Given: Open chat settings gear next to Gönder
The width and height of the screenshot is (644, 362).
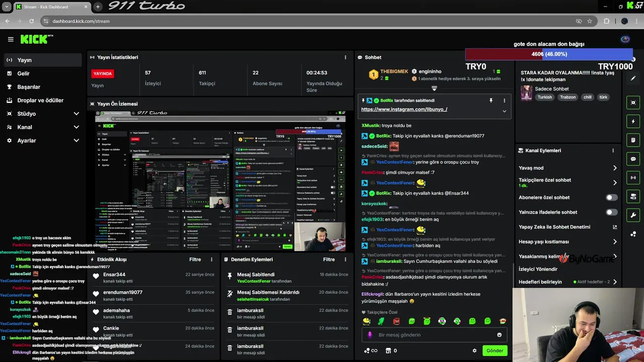Looking at the screenshot, I should point(474,351).
